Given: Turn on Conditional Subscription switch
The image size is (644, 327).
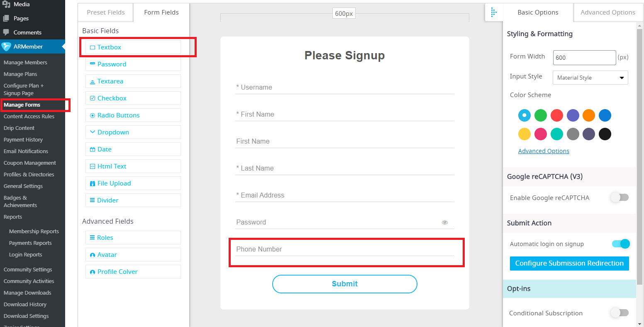Looking at the screenshot, I should point(620,312).
